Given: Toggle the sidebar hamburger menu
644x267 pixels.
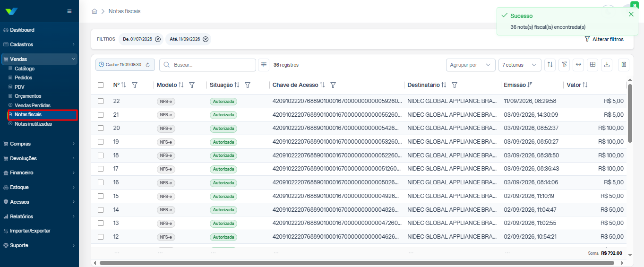Looking at the screenshot, I should [x=69, y=11].
